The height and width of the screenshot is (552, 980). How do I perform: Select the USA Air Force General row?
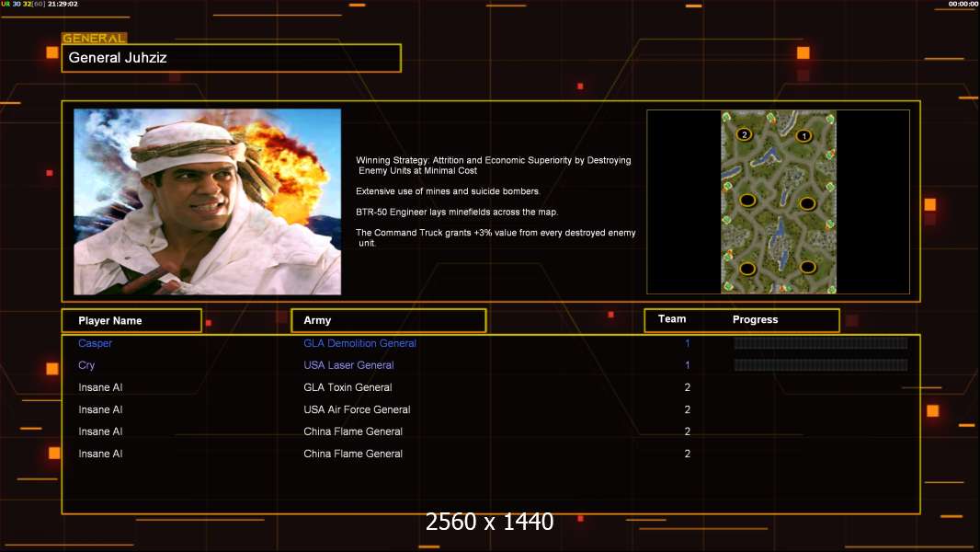[x=491, y=409]
